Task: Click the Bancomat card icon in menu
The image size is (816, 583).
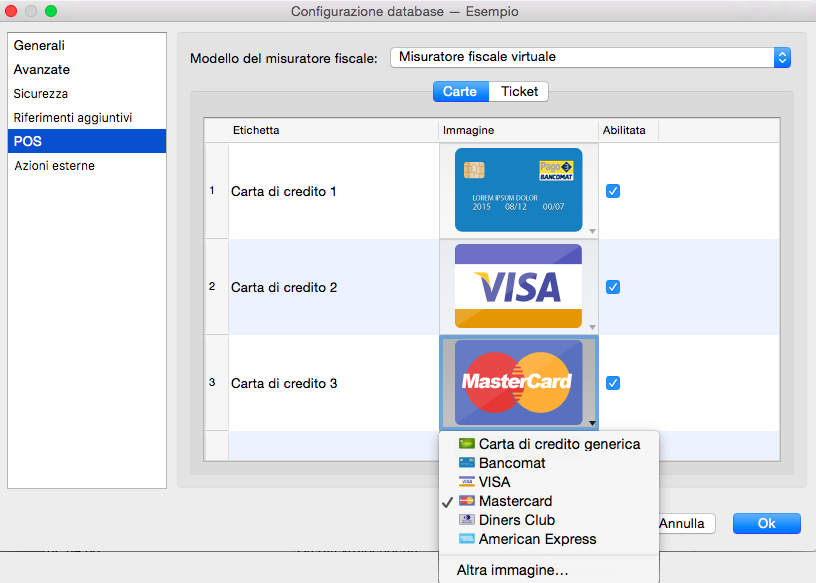Action: [x=466, y=463]
